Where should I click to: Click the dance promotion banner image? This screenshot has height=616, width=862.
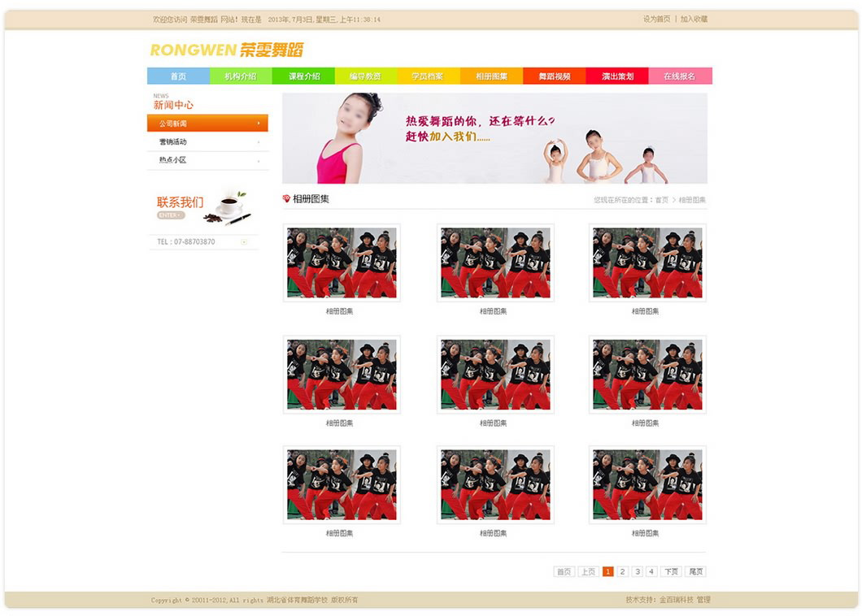tap(494, 138)
